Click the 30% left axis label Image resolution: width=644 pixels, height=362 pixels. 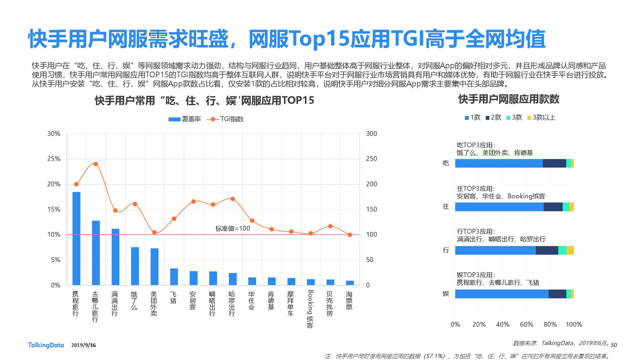(54, 133)
